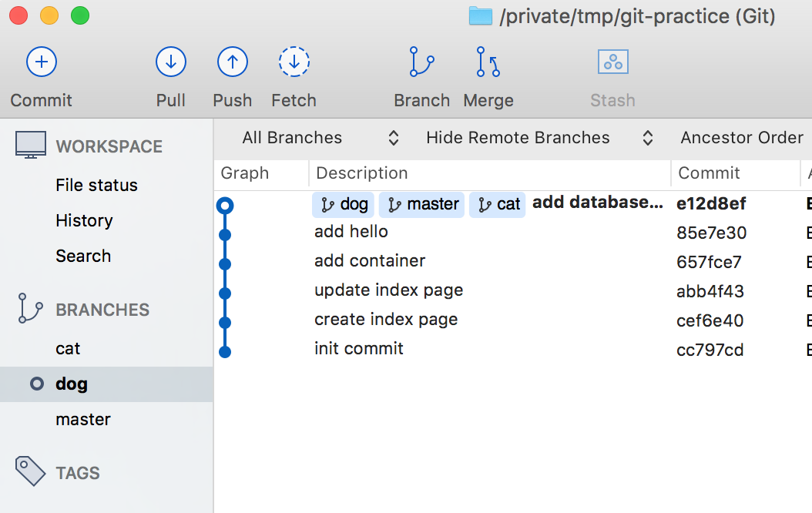
Task: Open File status in Workspace
Action: 96,185
